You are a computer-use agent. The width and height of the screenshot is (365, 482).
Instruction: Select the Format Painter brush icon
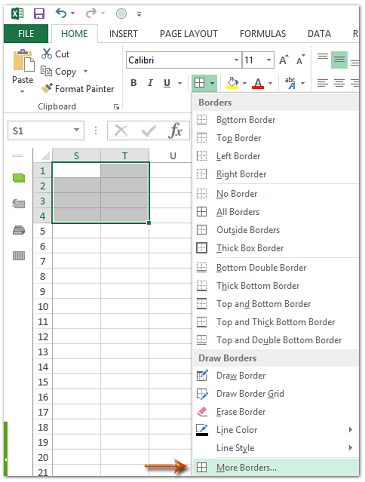47,88
